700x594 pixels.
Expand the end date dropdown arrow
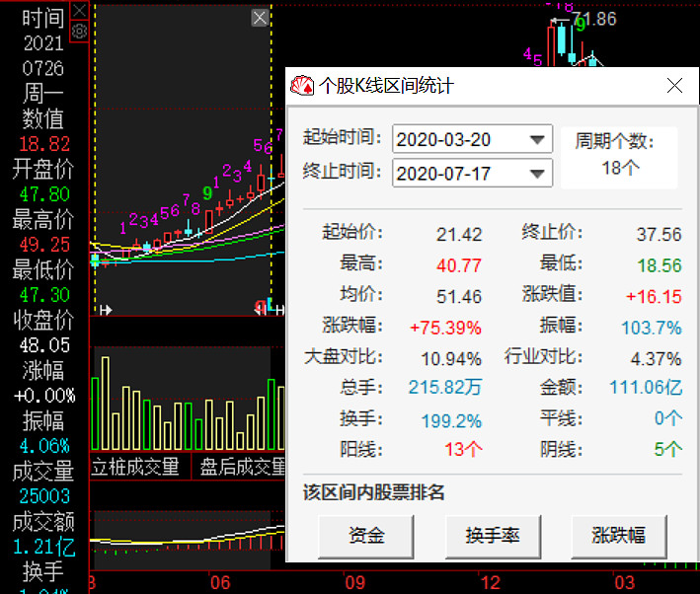pos(537,173)
